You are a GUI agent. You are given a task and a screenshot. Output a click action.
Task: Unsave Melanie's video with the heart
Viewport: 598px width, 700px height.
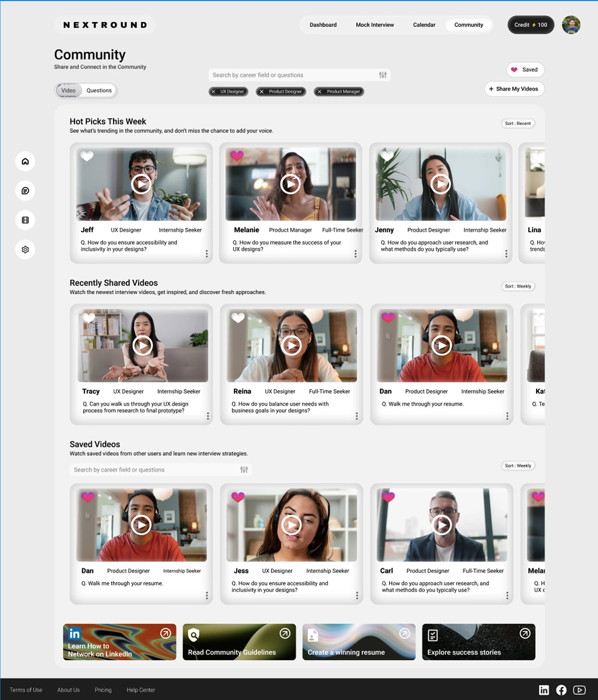point(237,156)
